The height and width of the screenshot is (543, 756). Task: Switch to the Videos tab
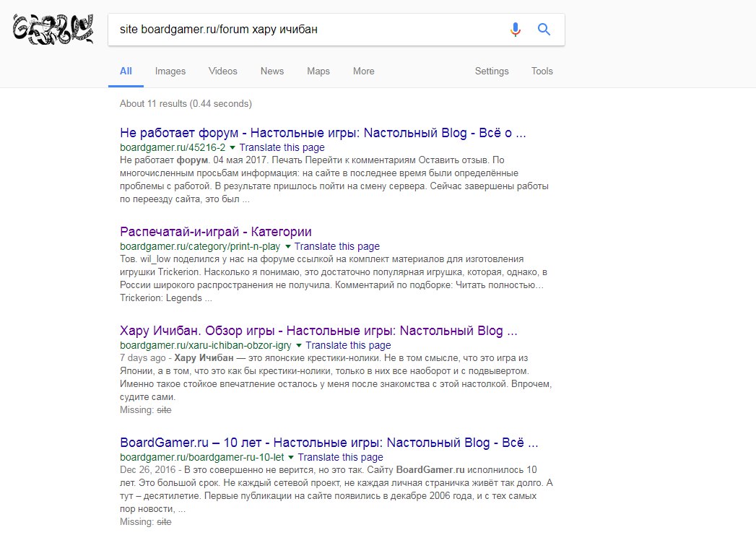222,71
